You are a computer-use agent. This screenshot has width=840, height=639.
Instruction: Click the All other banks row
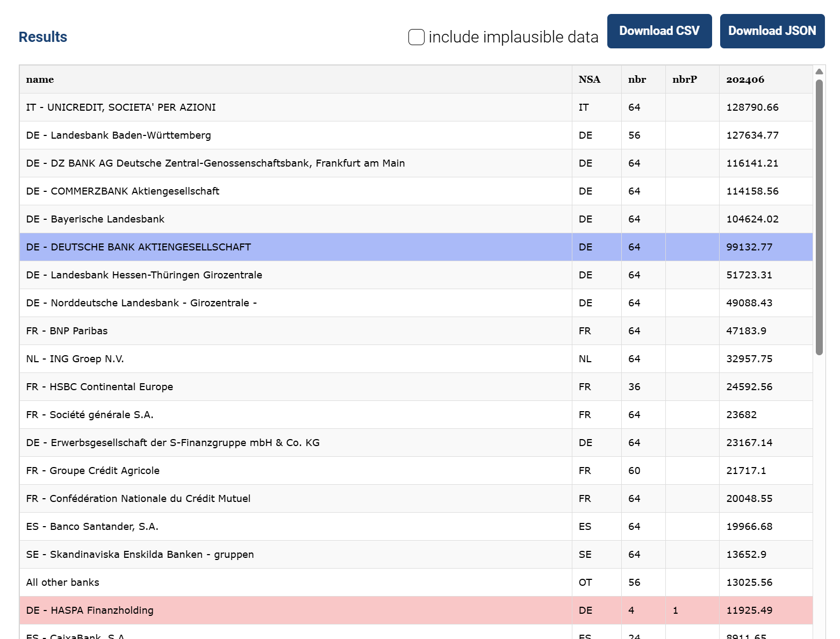tap(63, 583)
